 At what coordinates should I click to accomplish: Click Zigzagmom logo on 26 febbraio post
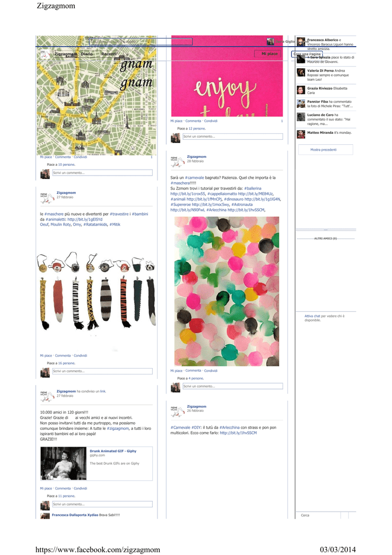[175, 411]
